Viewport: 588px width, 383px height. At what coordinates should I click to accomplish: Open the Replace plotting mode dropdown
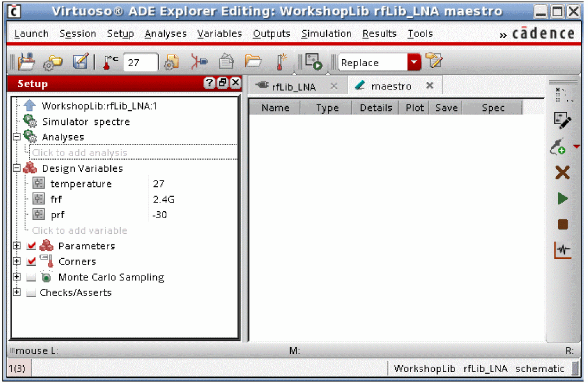(x=414, y=62)
